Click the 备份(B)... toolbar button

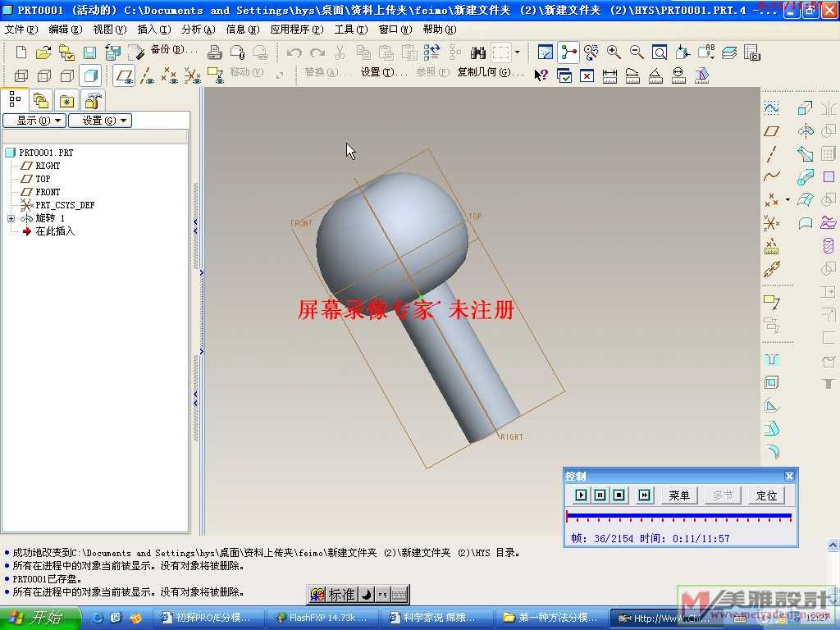pyautogui.click(x=174, y=49)
